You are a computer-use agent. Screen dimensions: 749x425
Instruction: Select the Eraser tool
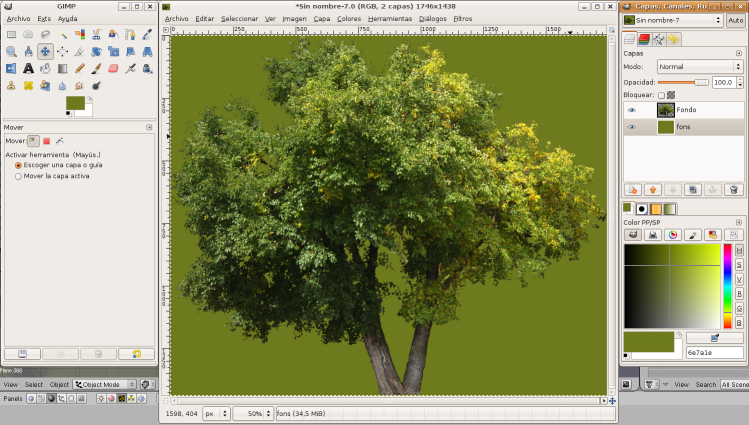tap(113, 69)
